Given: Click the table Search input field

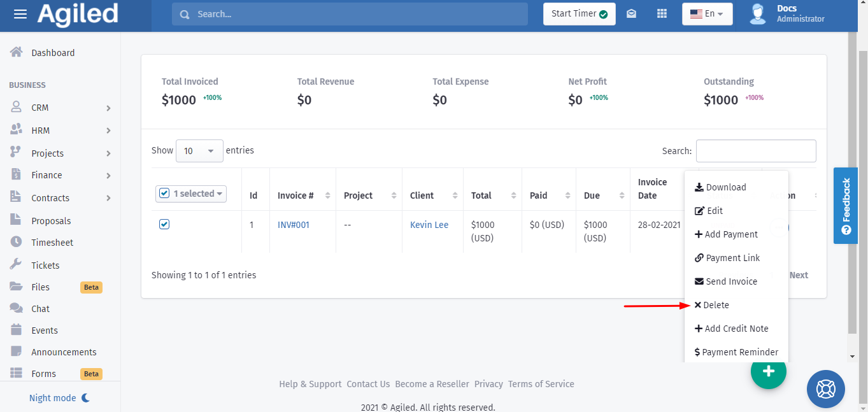Looking at the screenshot, I should coord(755,151).
